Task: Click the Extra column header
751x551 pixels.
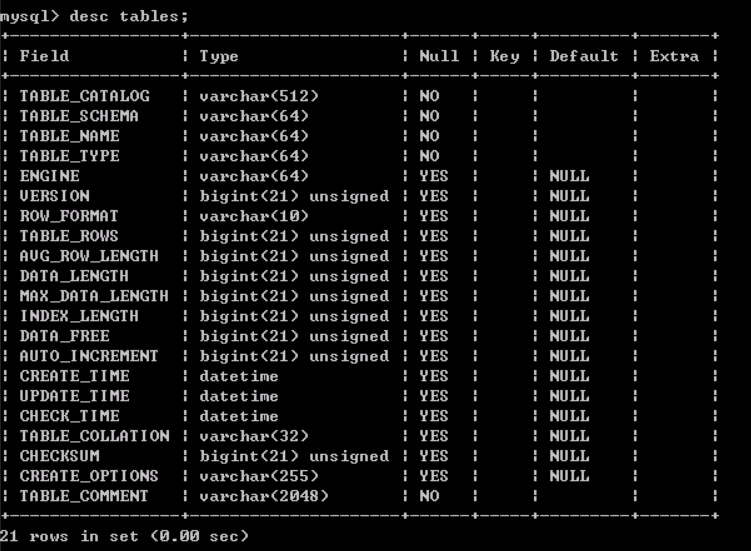Action: [x=674, y=57]
